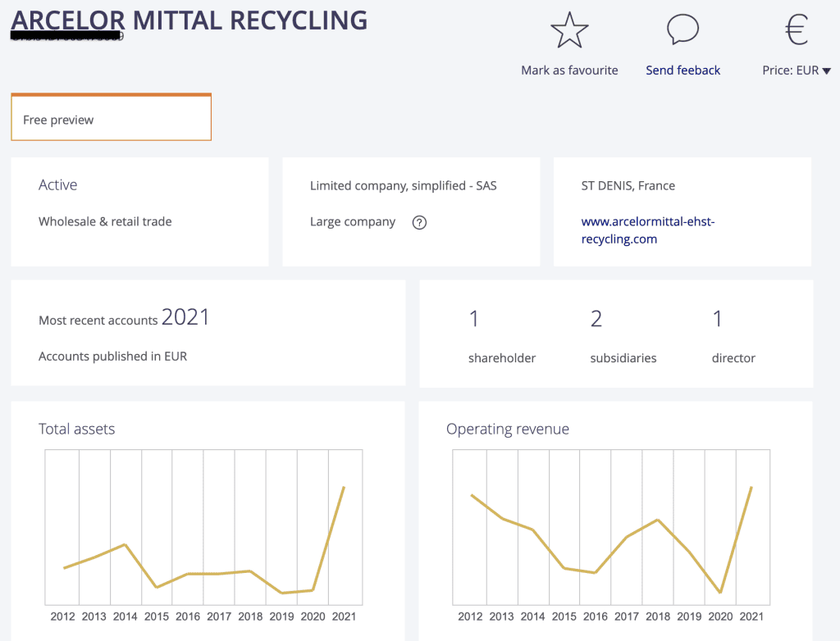The image size is (840, 641).
Task: Click the Total assets chart heading
Action: click(x=76, y=429)
